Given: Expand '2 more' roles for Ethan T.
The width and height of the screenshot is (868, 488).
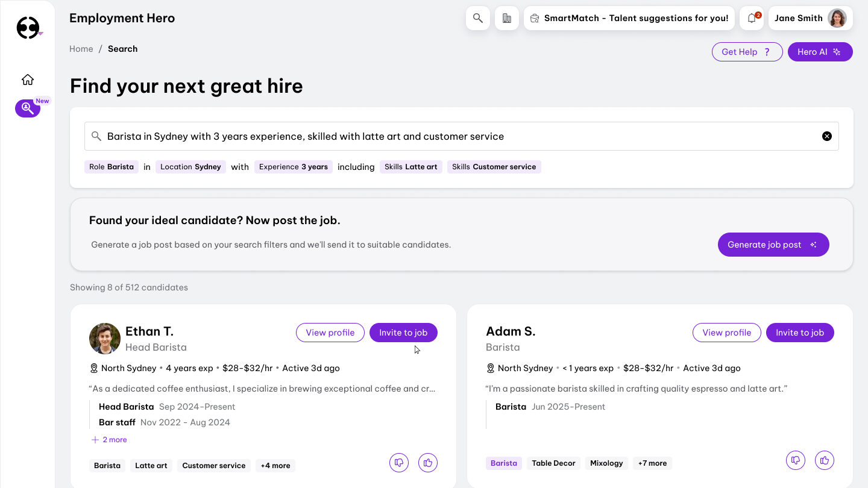Looking at the screenshot, I should coord(109,440).
